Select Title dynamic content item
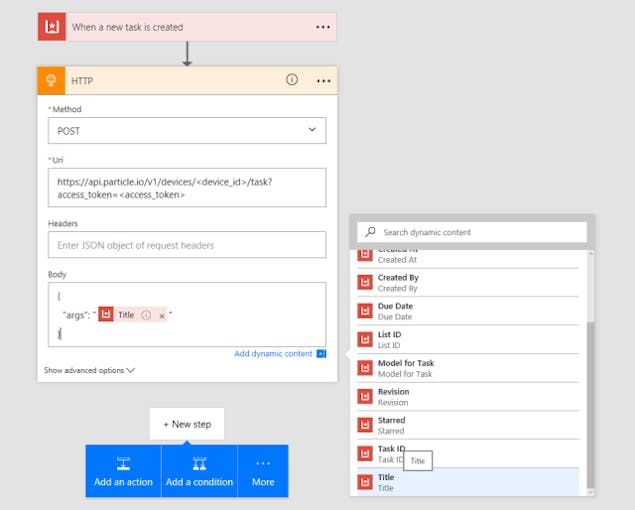The width and height of the screenshot is (635, 510). (468, 482)
